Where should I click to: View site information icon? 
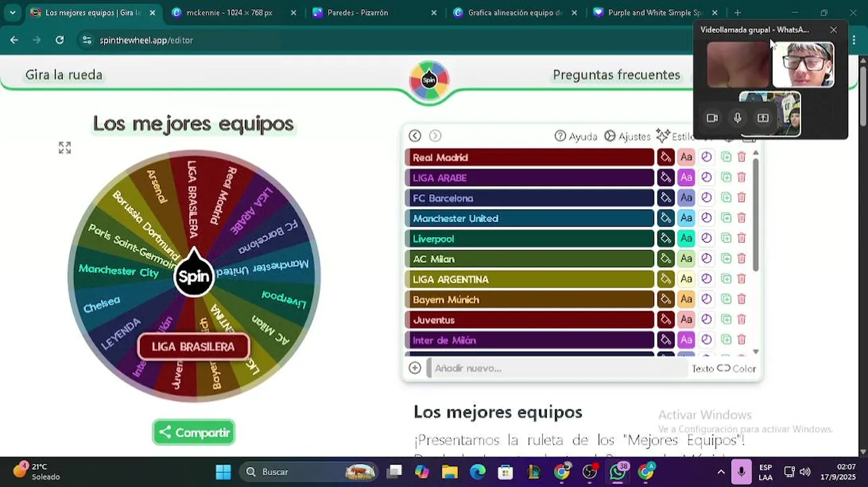coord(87,40)
